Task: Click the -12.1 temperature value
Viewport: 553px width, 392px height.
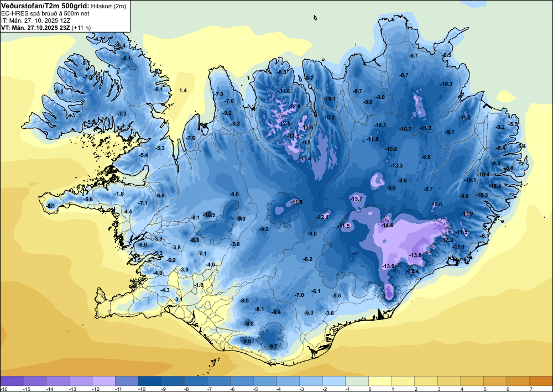Action: click(x=322, y=217)
